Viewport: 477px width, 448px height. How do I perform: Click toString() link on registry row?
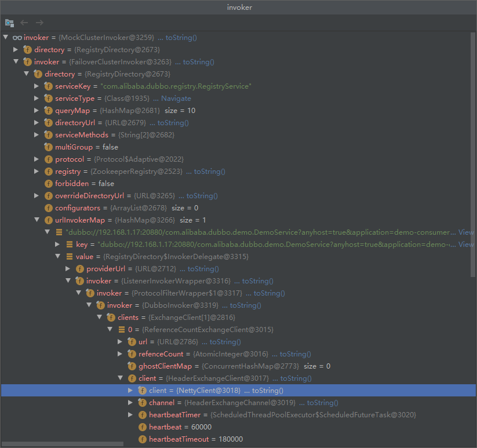click(210, 172)
